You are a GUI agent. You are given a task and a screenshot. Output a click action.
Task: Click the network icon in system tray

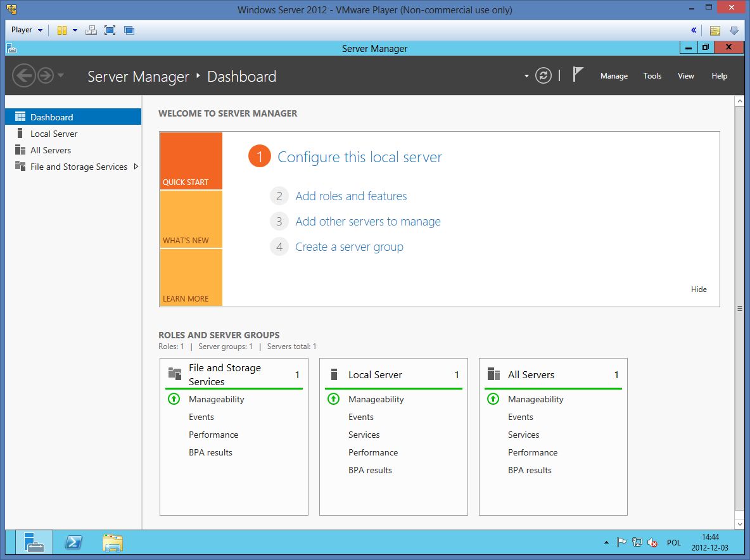[x=637, y=542]
